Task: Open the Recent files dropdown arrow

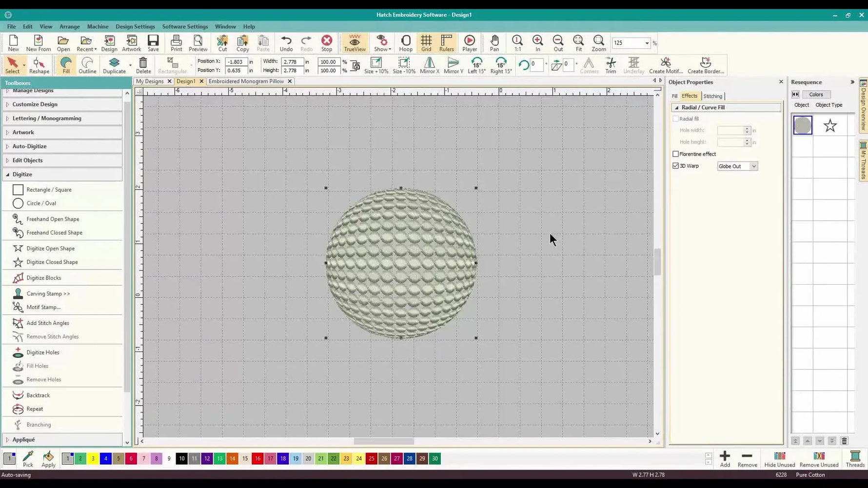Action: [96, 49]
